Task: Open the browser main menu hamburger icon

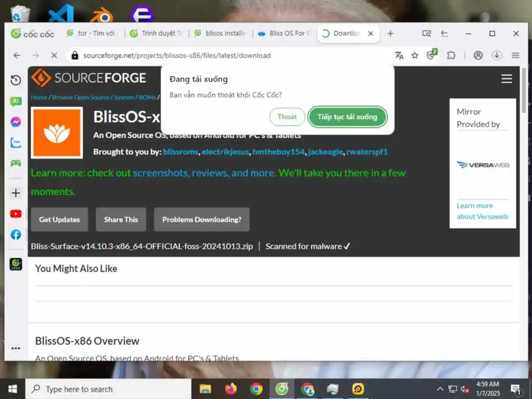Action: (515, 55)
